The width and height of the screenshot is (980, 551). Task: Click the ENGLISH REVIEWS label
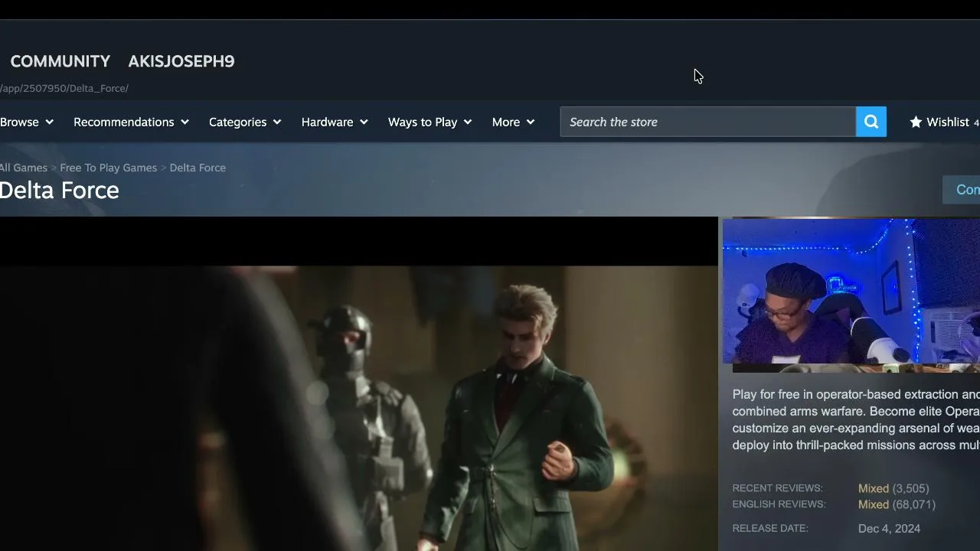point(779,504)
